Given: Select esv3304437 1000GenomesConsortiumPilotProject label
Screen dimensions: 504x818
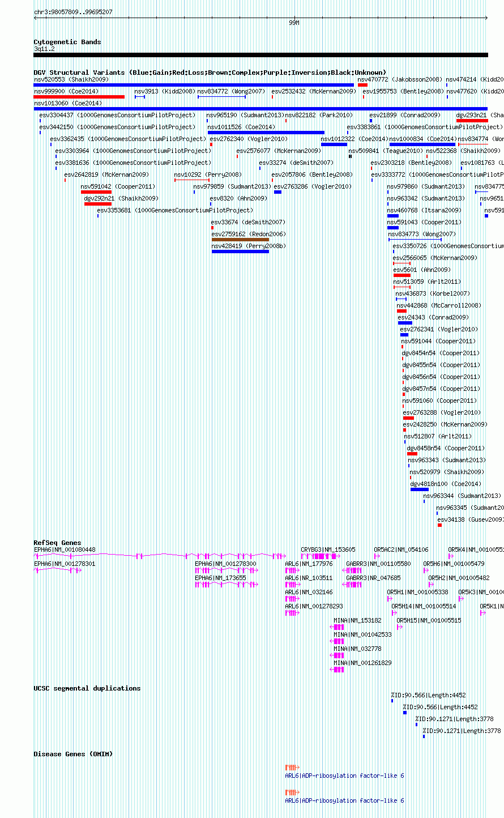Looking at the screenshot, I should point(117,115).
